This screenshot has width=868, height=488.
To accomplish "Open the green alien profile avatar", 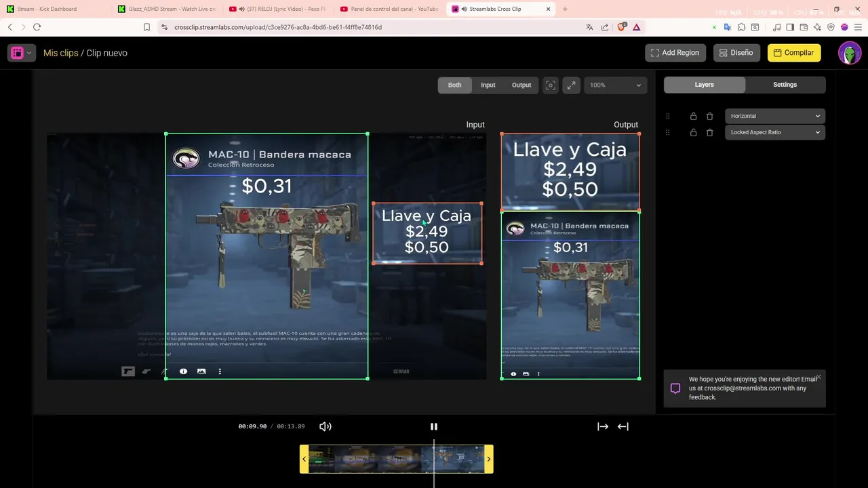I will [850, 53].
